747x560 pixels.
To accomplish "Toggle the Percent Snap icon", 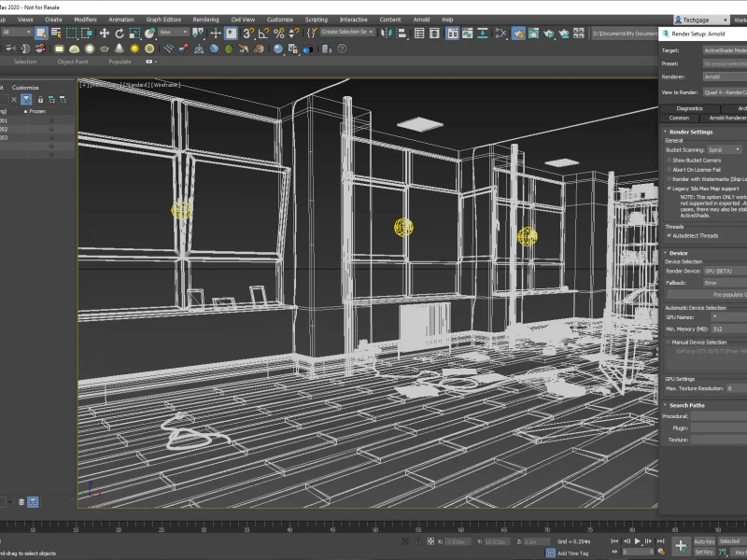I will tap(278, 33).
